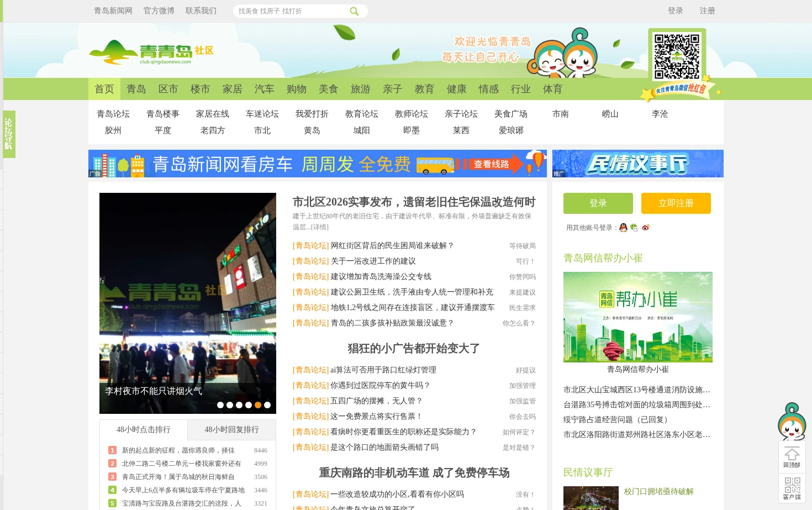Screen dimensions: 812x510
Task: Open 青岛网信帮办小崔 section heading
Action: tap(603, 258)
